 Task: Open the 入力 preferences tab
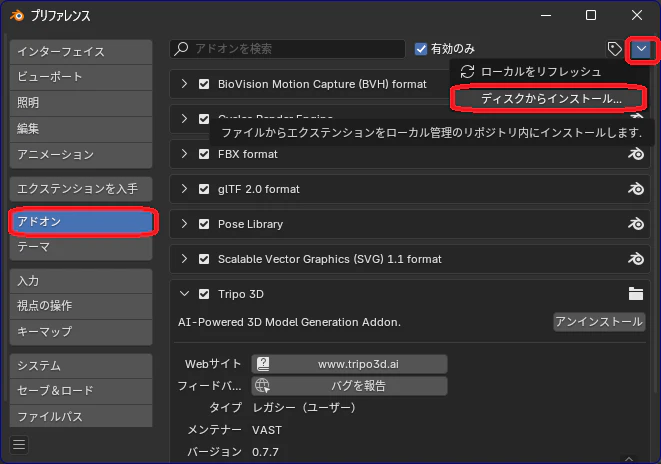81,281
